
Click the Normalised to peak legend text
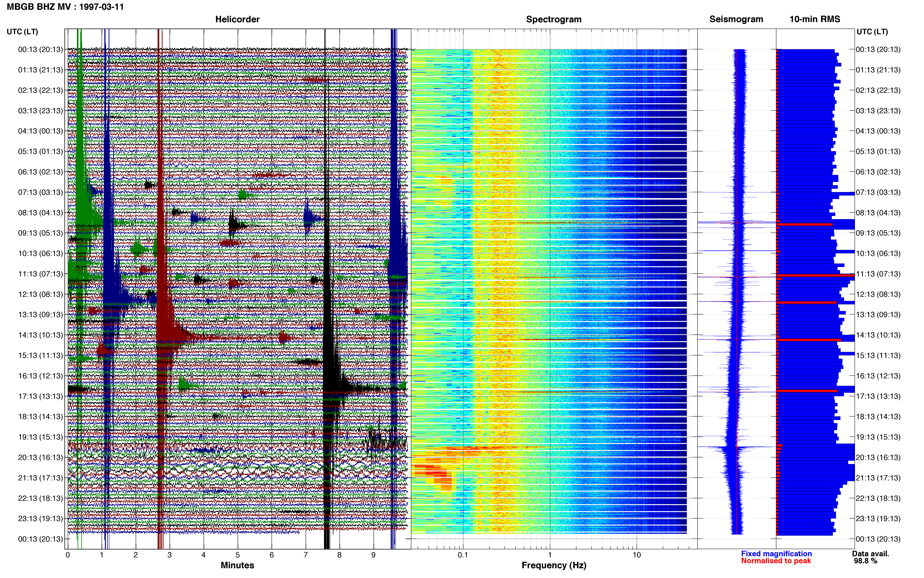coord(776,561)
